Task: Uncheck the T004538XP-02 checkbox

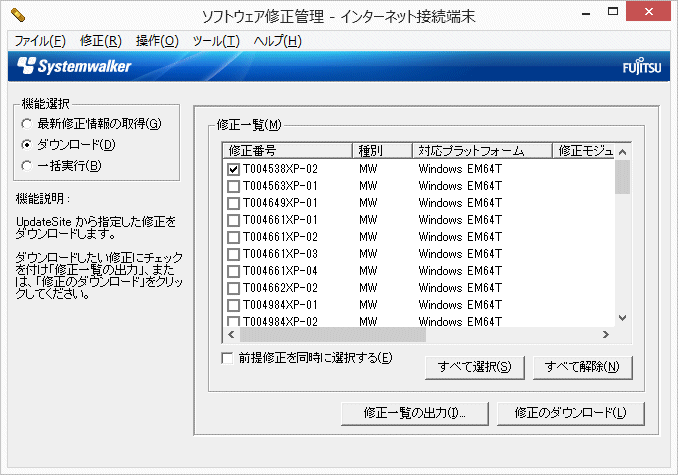Action: pos(233,169)
